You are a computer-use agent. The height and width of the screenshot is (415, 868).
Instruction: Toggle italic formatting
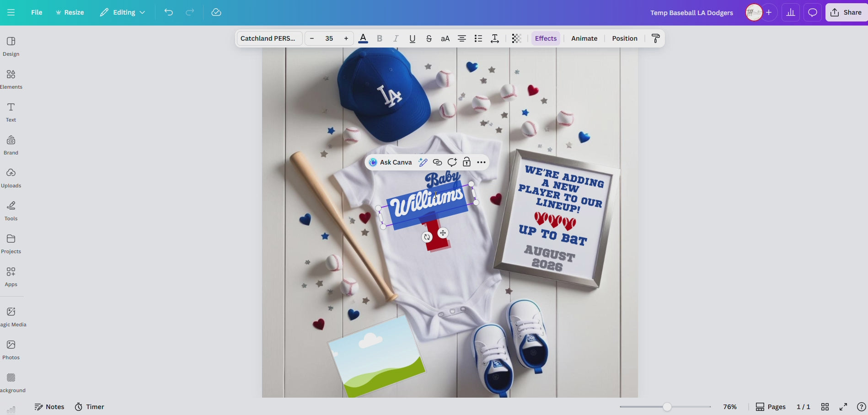coord(396,38)
